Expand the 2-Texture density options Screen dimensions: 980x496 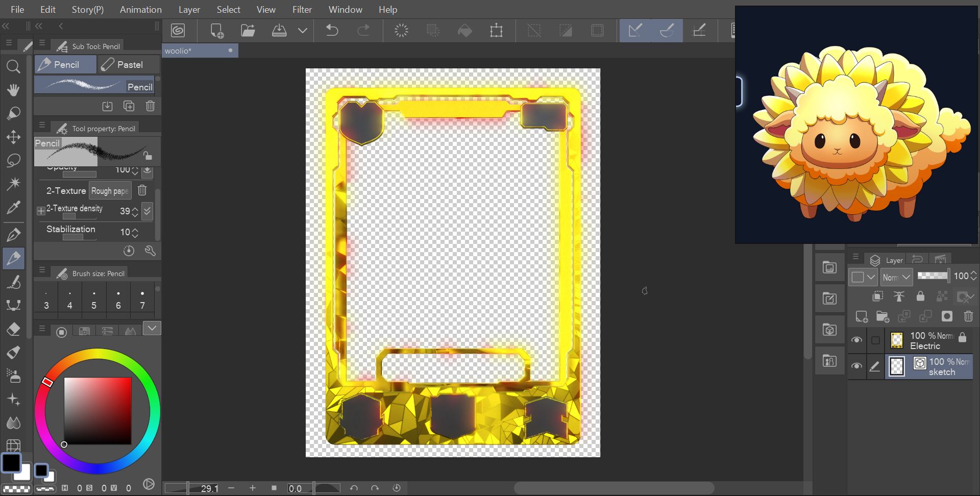[41, 211]
